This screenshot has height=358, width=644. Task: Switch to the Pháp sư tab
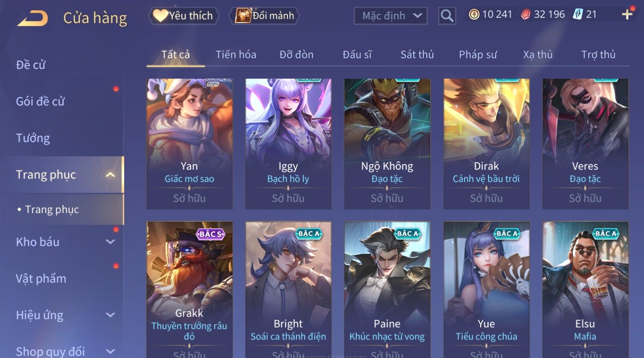click(x=478, y=55)
